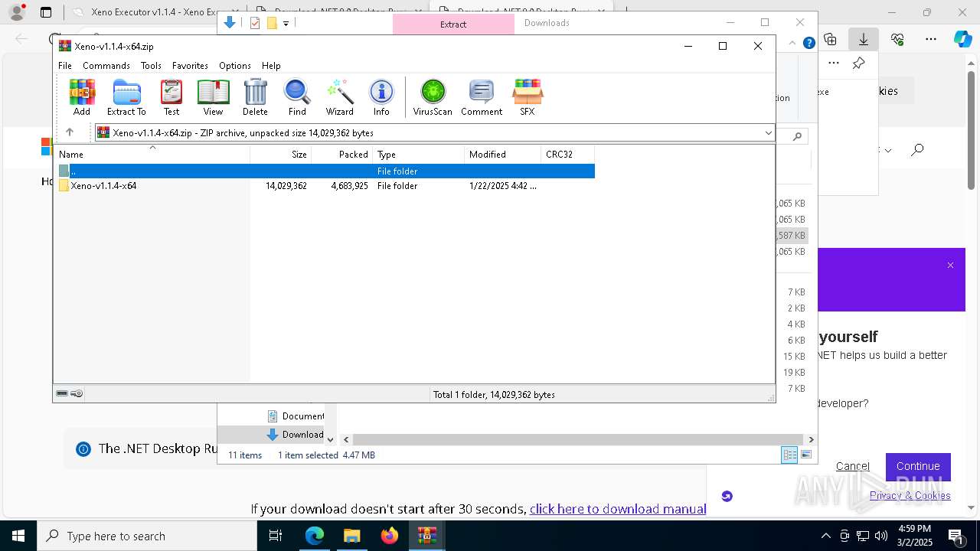This screenshot has width=980, height=551.
Task: Sort by Modified column header
Action: click(x=503, y=155)
